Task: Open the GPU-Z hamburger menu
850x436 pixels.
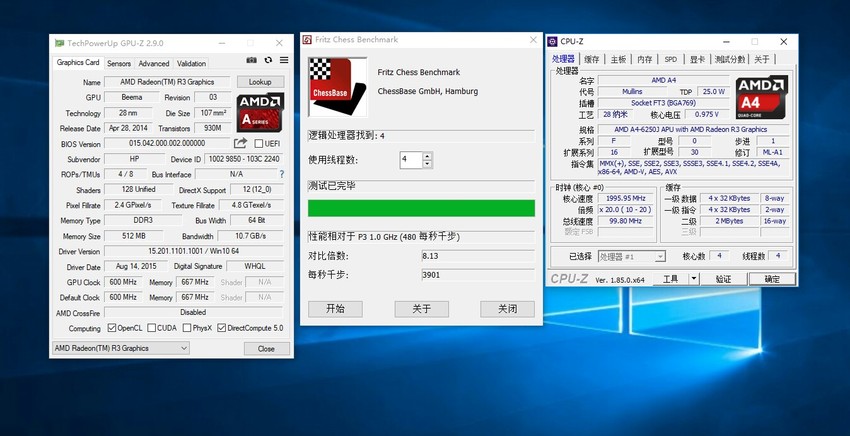Action: [x=284, y=60]
